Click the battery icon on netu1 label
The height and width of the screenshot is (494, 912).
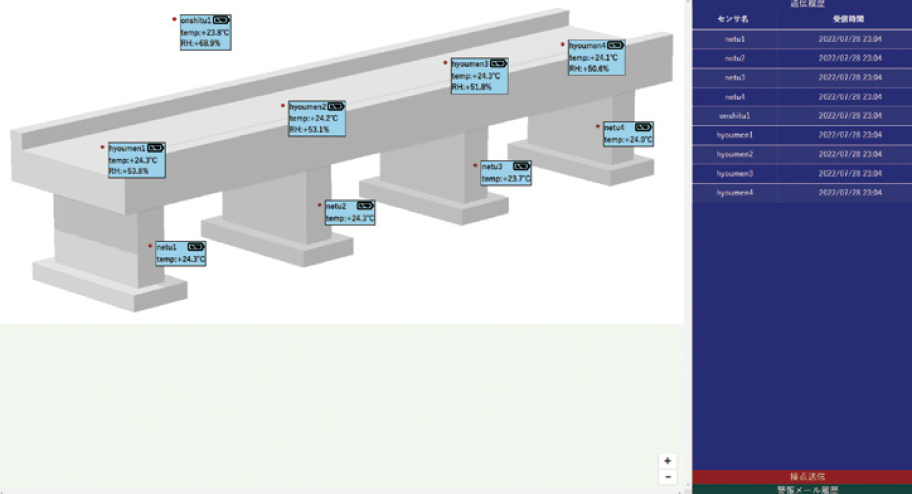(195, 246)
